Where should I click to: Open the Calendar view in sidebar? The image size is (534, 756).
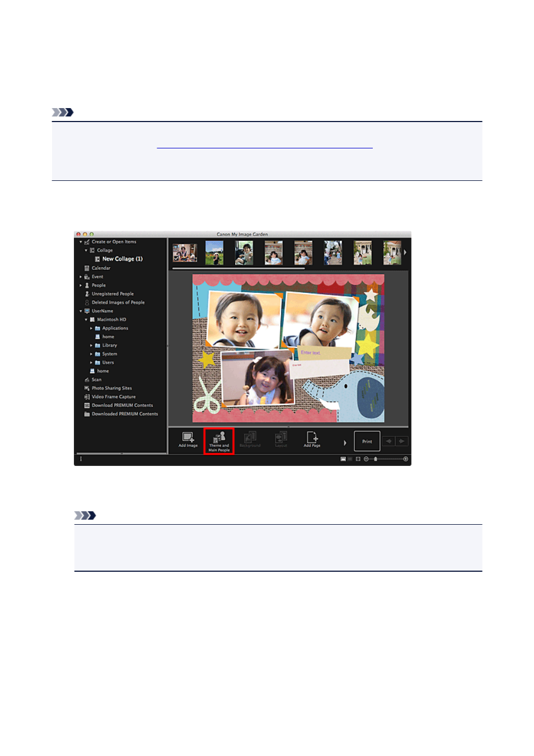(x=101, y=268)
